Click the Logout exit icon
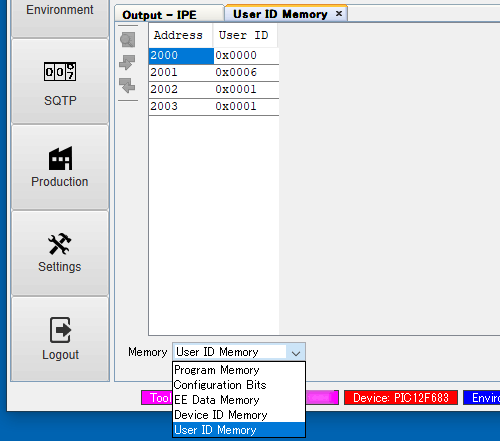The image size is (500, 441). pyautogui.click(x=60, y=330)
